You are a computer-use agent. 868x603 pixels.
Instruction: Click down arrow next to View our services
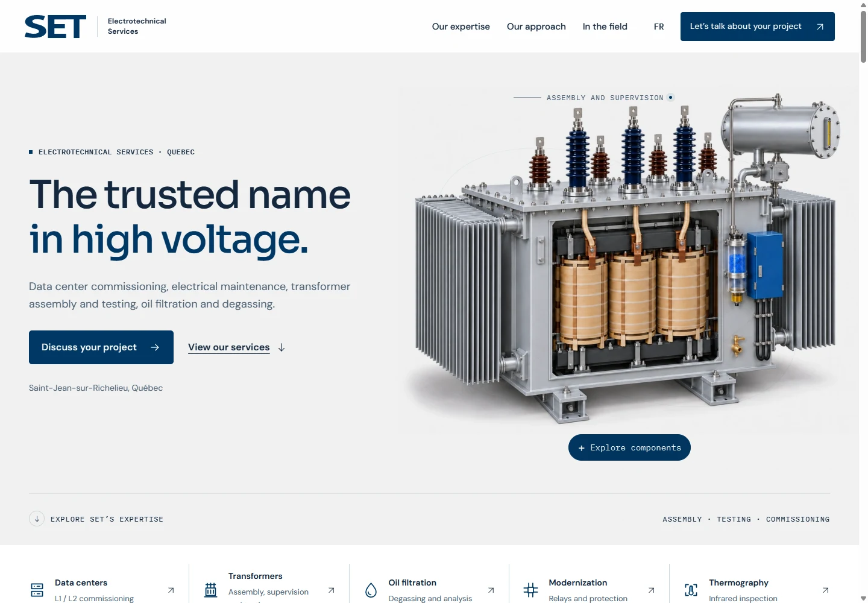point(281,347)
